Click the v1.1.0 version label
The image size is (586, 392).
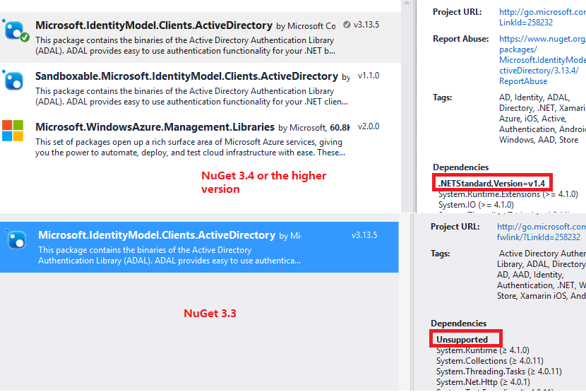(x=369, y=76)
